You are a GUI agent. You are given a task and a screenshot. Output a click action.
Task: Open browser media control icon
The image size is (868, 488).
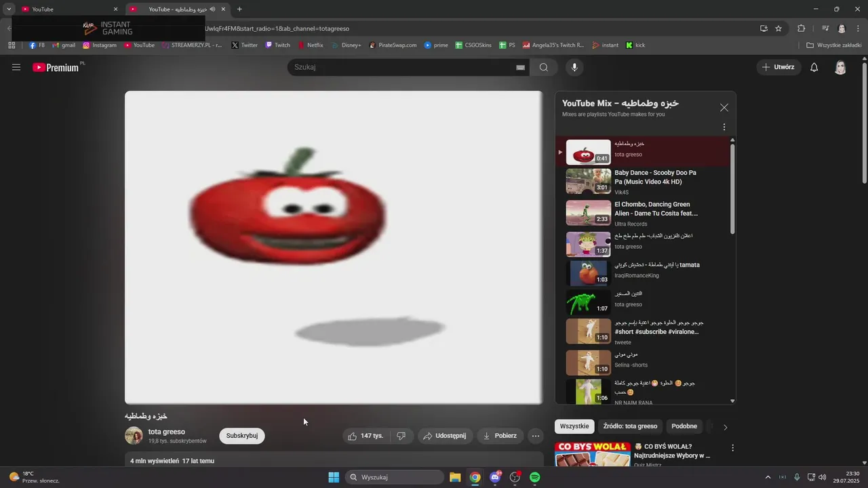(825, 28)
